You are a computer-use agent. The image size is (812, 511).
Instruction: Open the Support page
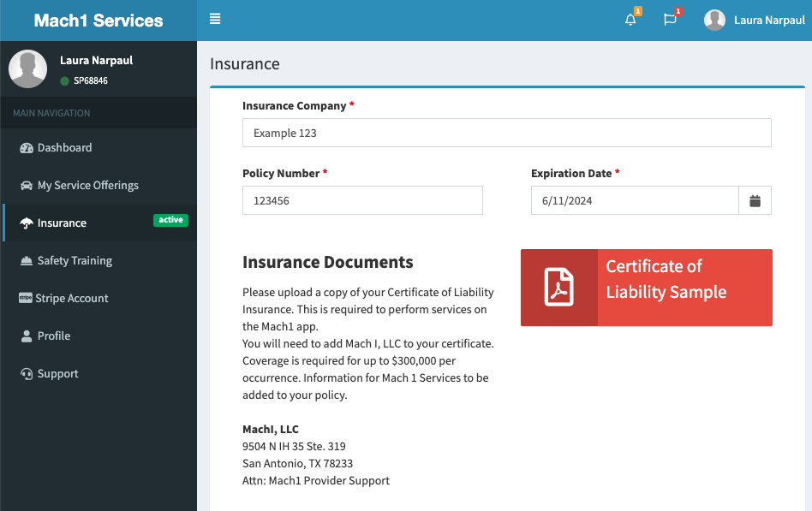click(99, 374)
